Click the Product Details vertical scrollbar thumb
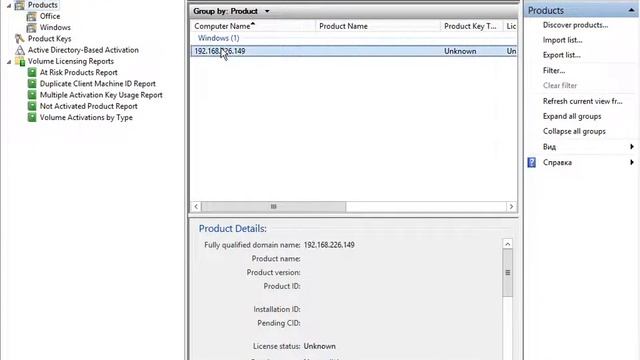The width and height of the screenshot is (640, 360). click(x=507, y=273)
